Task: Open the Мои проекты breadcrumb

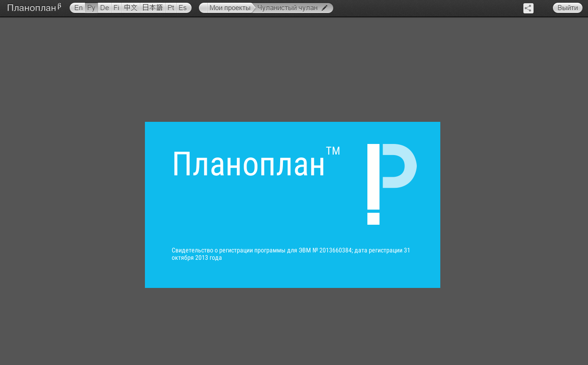Action: pyautogui.click(x=229, y=8)
